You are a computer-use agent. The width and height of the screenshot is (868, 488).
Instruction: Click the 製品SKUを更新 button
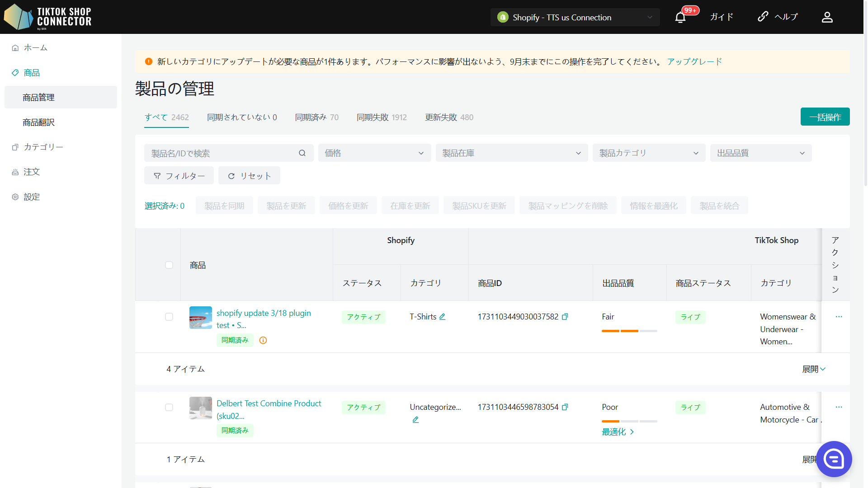[x=479, y=206]
